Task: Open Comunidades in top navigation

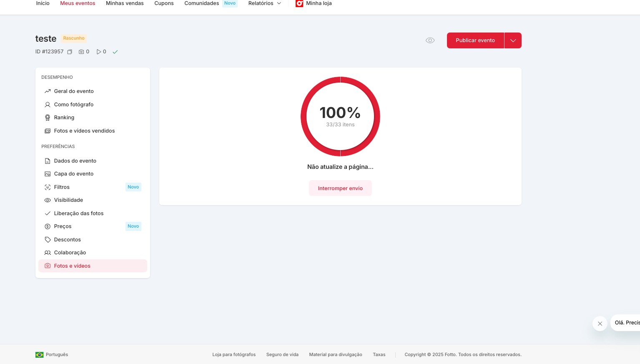Action: [202, 3]
